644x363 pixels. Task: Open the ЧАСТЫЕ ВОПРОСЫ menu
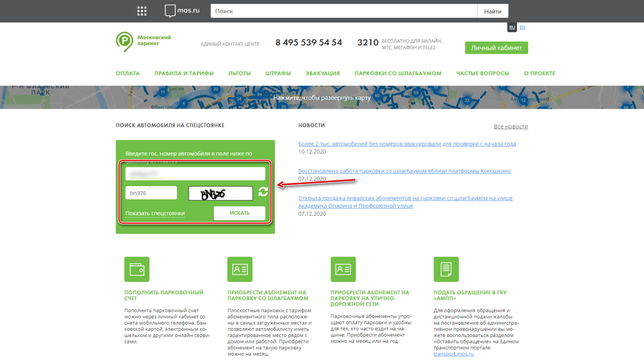point(483,73)
